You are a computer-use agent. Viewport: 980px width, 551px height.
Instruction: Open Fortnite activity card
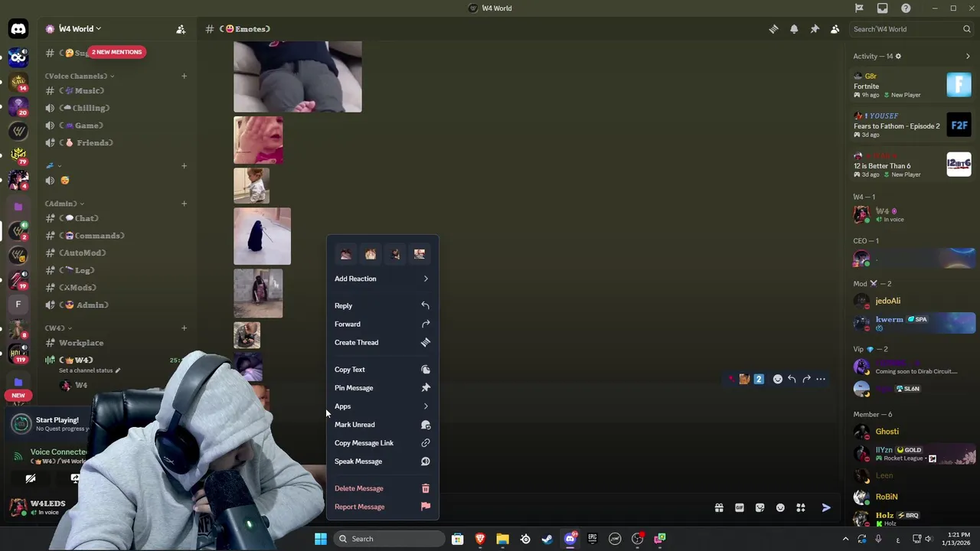[912, 85]
